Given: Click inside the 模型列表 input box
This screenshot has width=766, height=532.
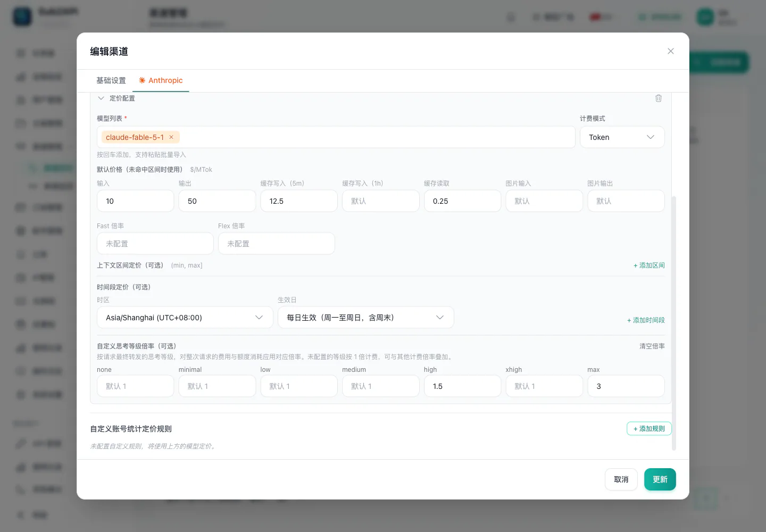Looking at the screenshot, I should point(336,137).
